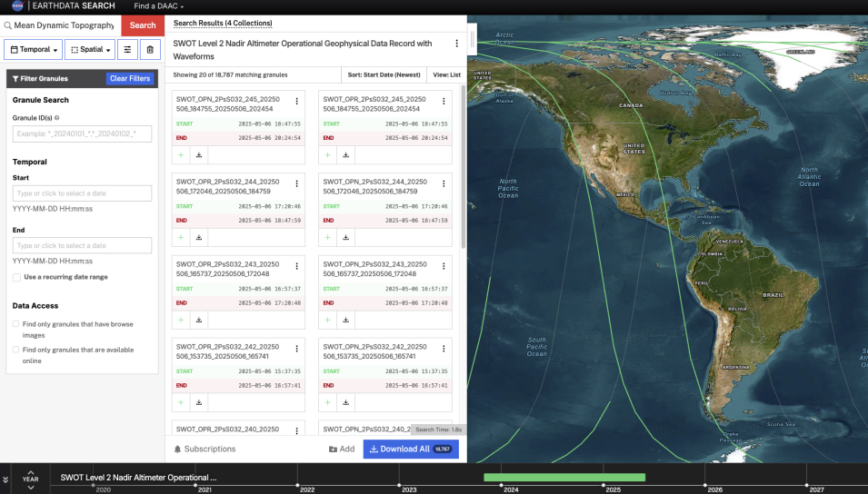Add SWOT_OPN_2PsS032_243 granule to project
This screenshot has height=494, width=868.
328,320
